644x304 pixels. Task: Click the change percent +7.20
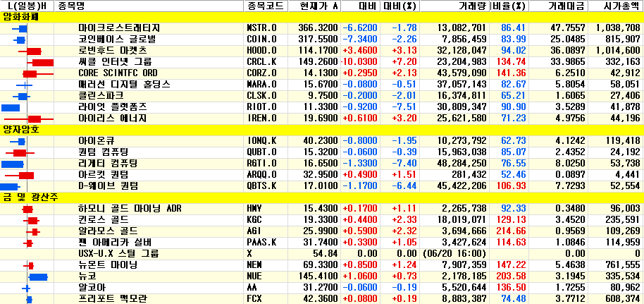[404, 61]
